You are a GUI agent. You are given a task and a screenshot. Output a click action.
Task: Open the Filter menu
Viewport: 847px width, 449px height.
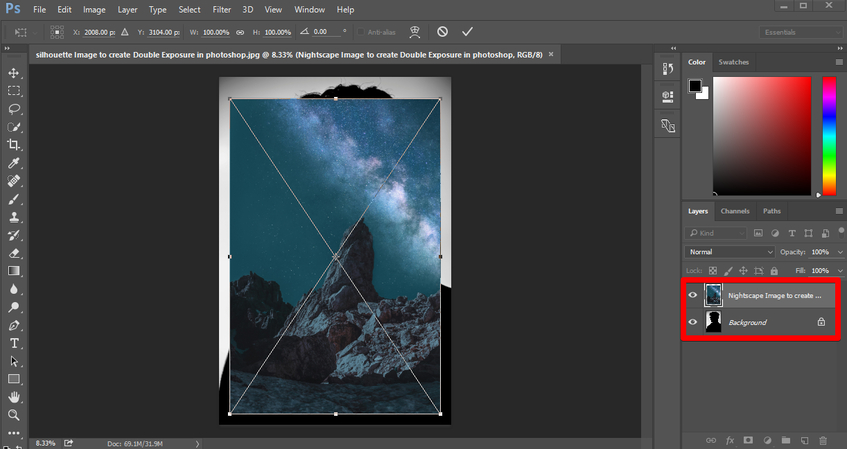pos(221,10)
